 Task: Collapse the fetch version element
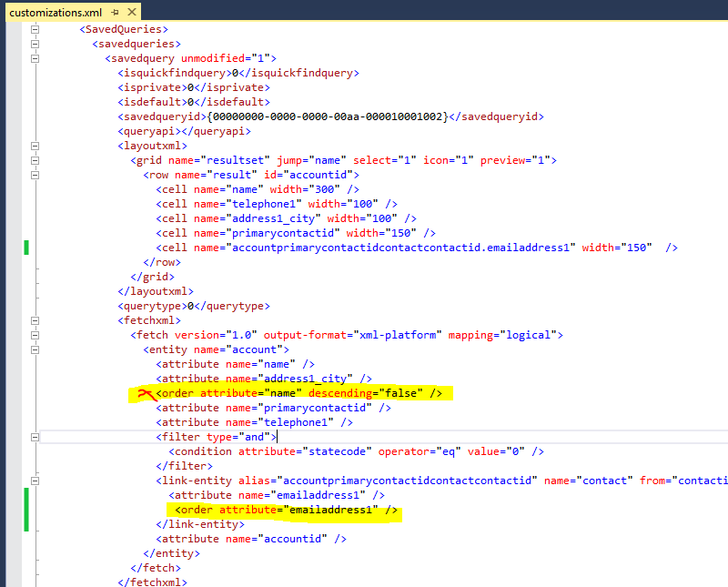click(x=35, y=335)
